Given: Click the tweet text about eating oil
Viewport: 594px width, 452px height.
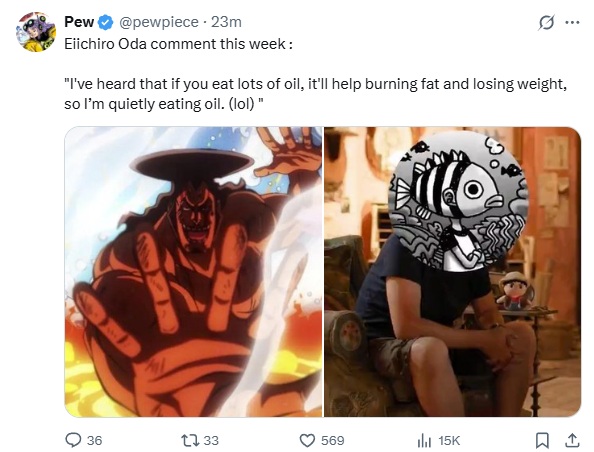Looking at the screenshot, I should pyautogui.click(x=316, y=94).
